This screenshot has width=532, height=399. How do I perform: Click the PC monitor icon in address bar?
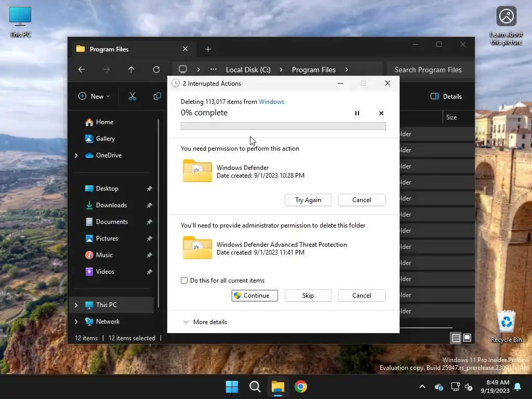183,70
